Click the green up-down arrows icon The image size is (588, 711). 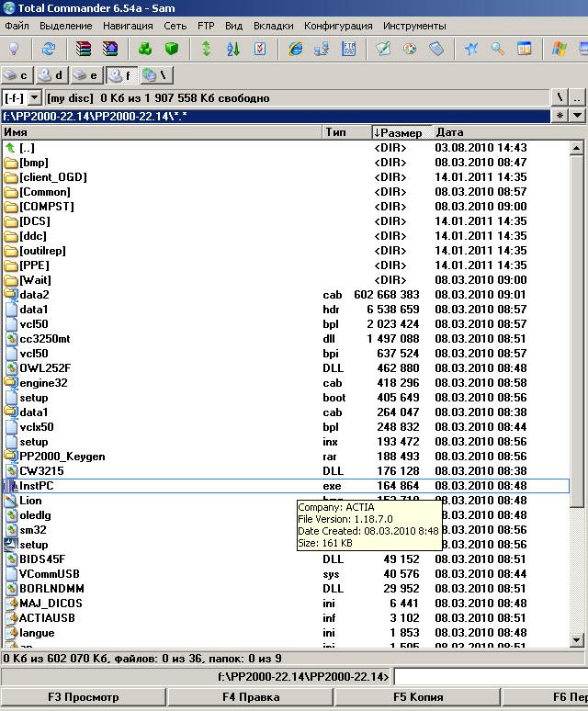[x=207, y=49]
